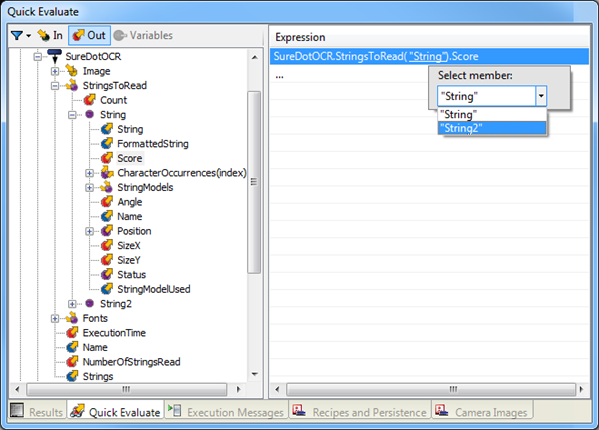Click expression pane scrollbar left arrow
599x430 pixels.
tap(277, 390)
